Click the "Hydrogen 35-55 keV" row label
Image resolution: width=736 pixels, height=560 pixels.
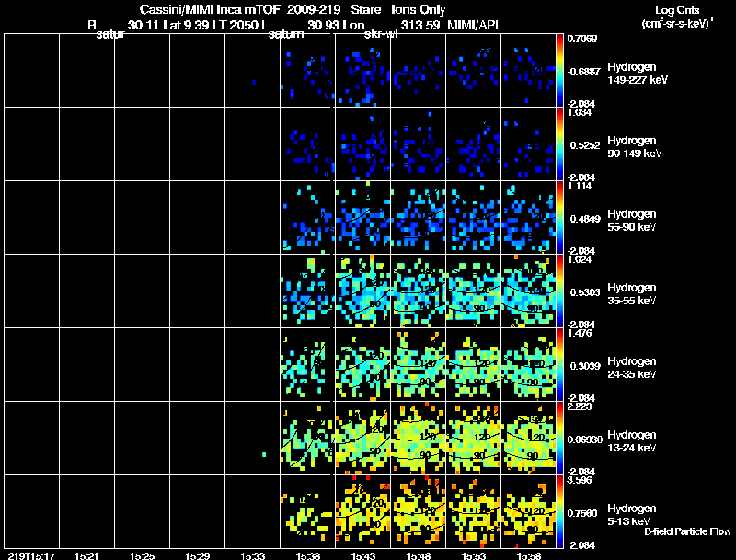(632, 294)
